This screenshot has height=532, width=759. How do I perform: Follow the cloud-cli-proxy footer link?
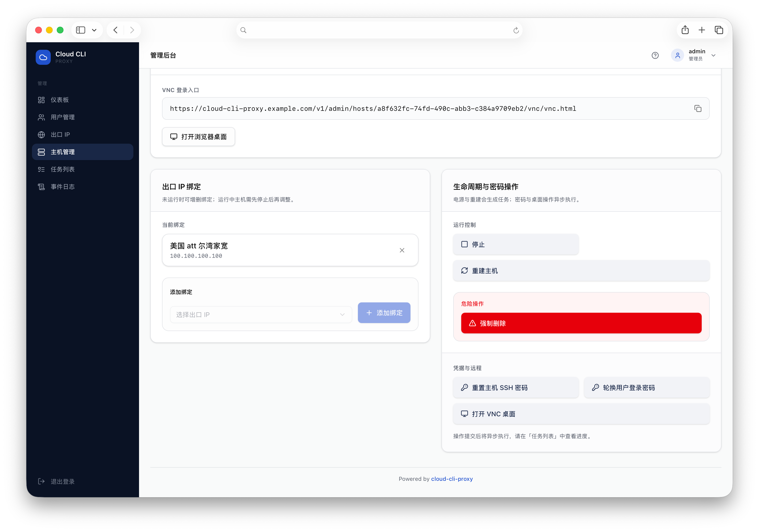[x=452, y=479]
